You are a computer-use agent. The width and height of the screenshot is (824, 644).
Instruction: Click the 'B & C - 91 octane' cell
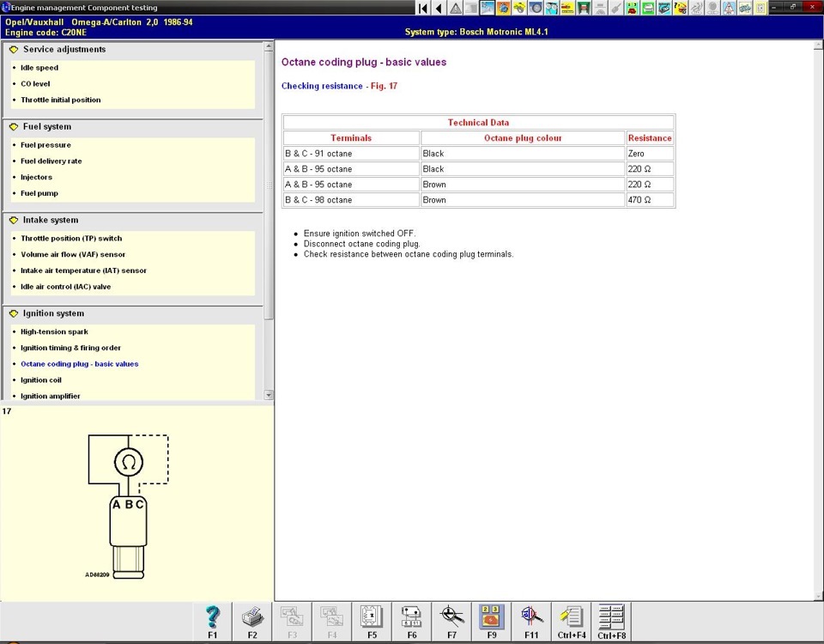point(351,154)
